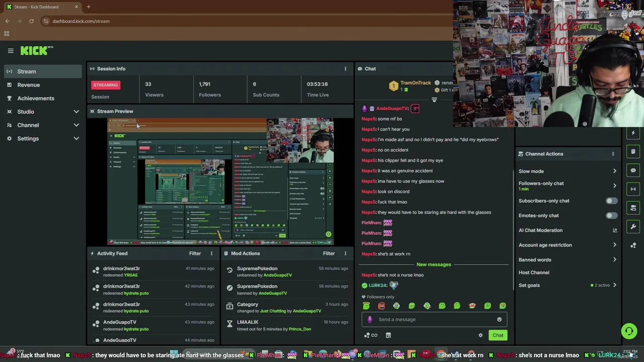Click the shop storefront icon below chat
This screenshot has height=362, width=644.
pos(388,335)
